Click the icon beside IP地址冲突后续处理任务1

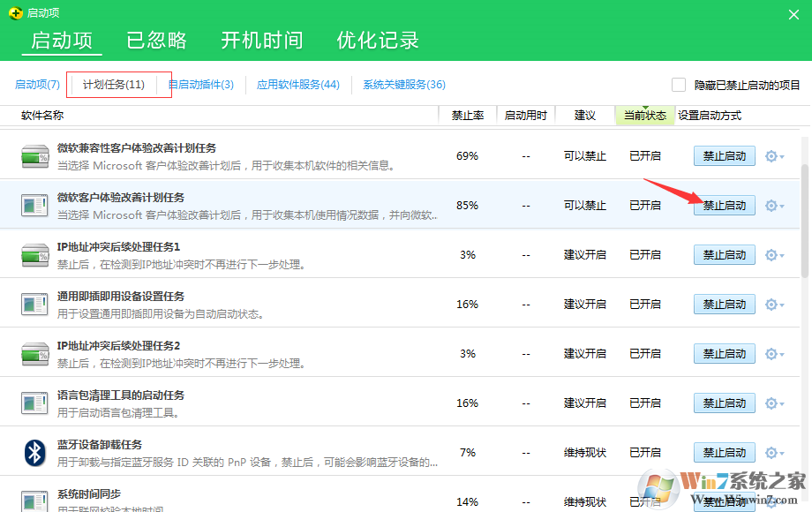(x=34, y=255)
